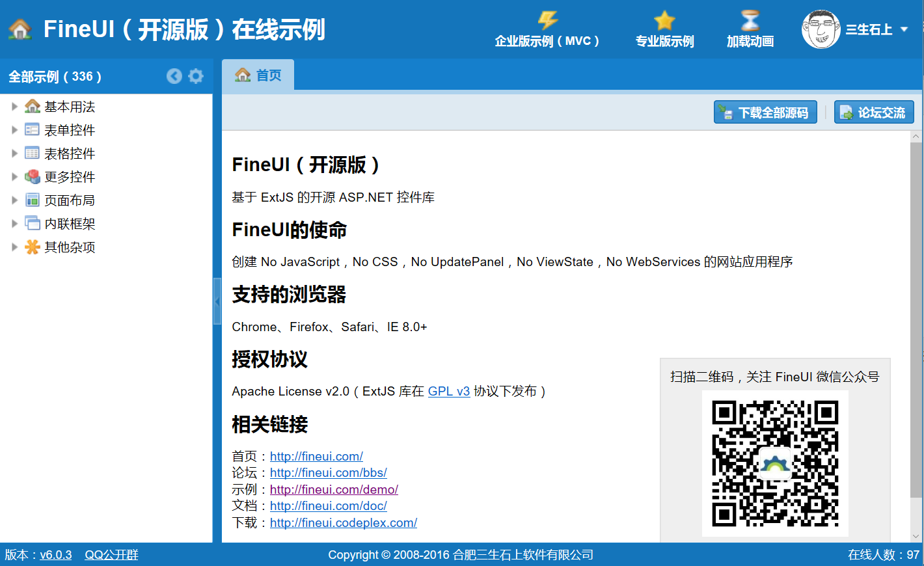924x566 pixels.
Task: Click the form icon next to 表单控件
Action: [x=33, y=129]
